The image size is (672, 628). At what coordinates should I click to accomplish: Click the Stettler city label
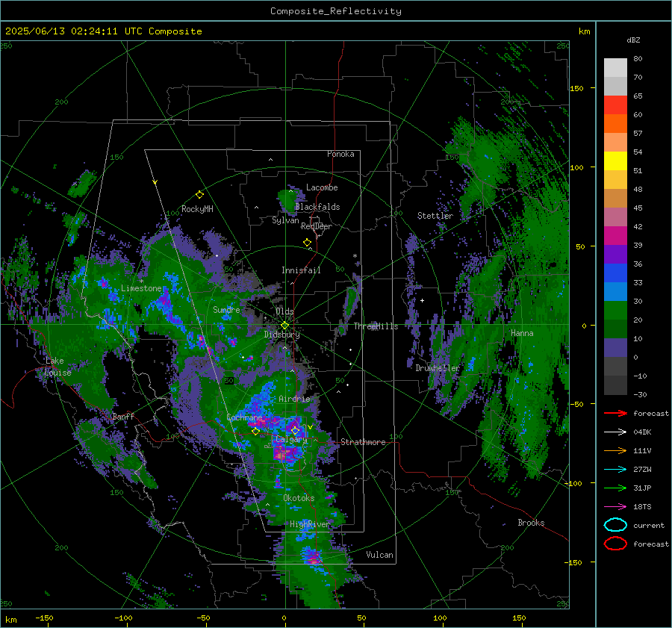(435, 216)
